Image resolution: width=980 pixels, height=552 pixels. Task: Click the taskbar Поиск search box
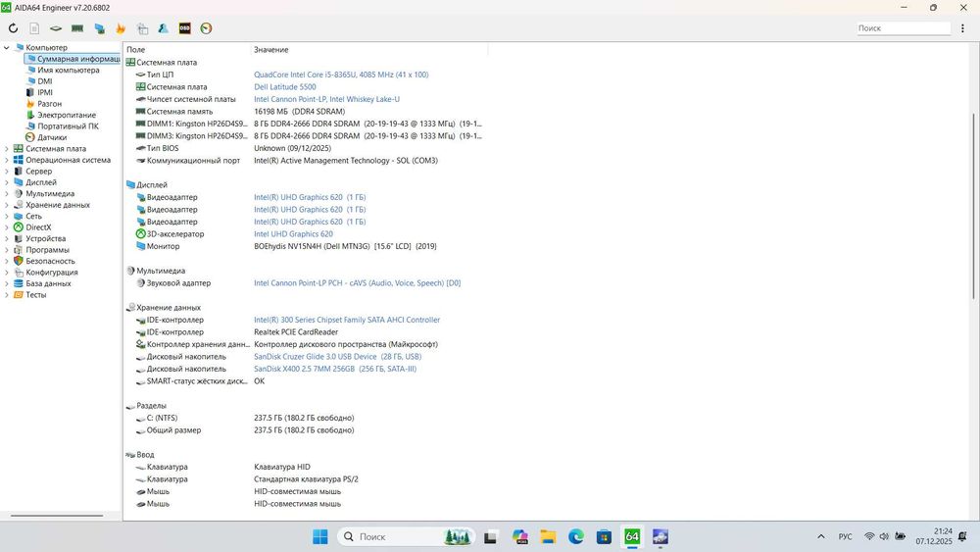point(407,537)
